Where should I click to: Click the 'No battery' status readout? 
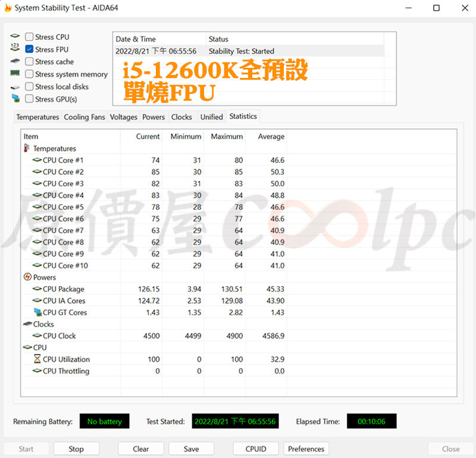coord(105,421)
